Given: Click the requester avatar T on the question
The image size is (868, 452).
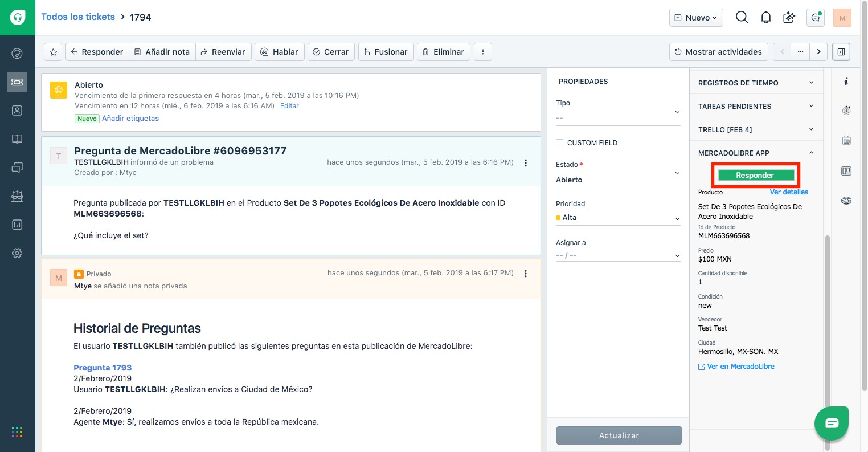Looking at the screenshot, I should tap(59, 156).
